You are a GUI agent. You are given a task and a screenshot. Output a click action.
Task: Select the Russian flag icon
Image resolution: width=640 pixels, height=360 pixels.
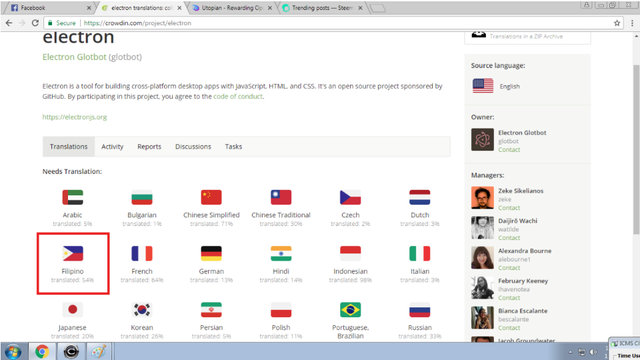click(420, 310)
